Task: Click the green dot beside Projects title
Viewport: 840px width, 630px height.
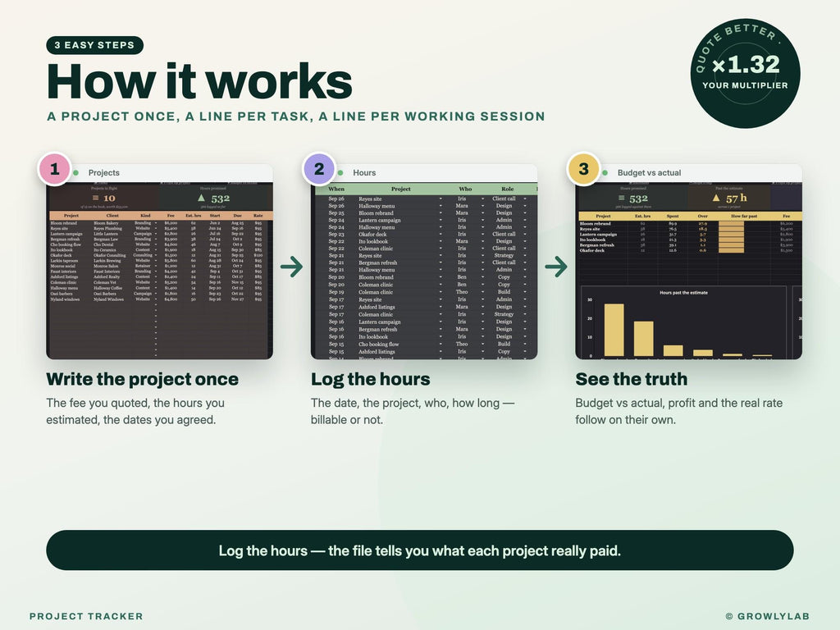Action: (76, 172)
